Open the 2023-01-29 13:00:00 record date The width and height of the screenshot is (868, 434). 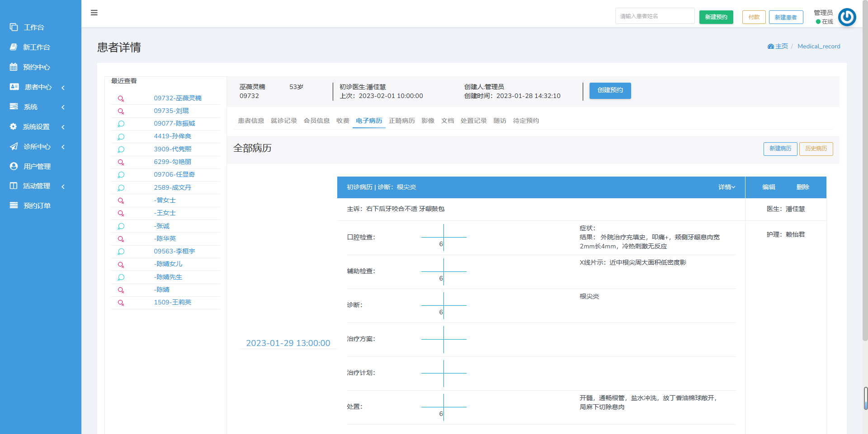(x=288, y=343)
